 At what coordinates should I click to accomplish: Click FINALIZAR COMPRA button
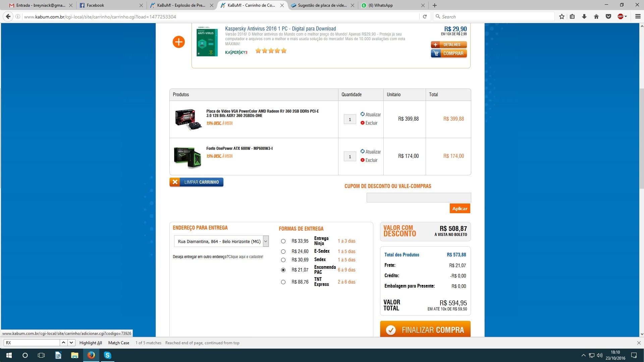425,329
